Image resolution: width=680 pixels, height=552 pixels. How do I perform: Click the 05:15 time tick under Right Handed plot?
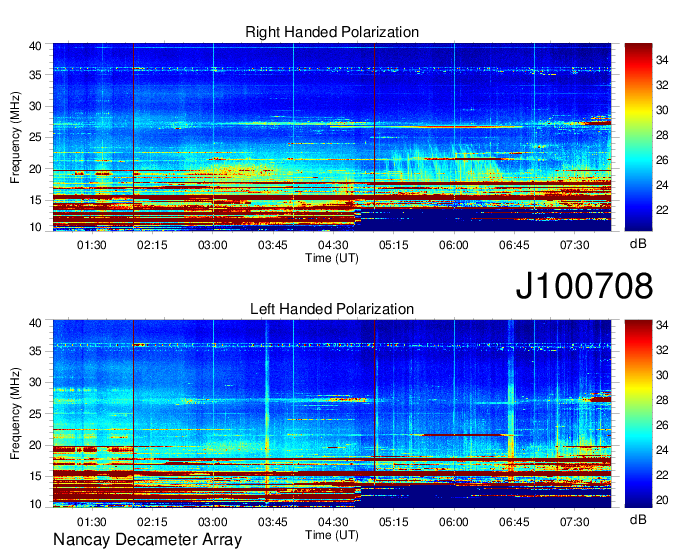click(x=393, y=245)
